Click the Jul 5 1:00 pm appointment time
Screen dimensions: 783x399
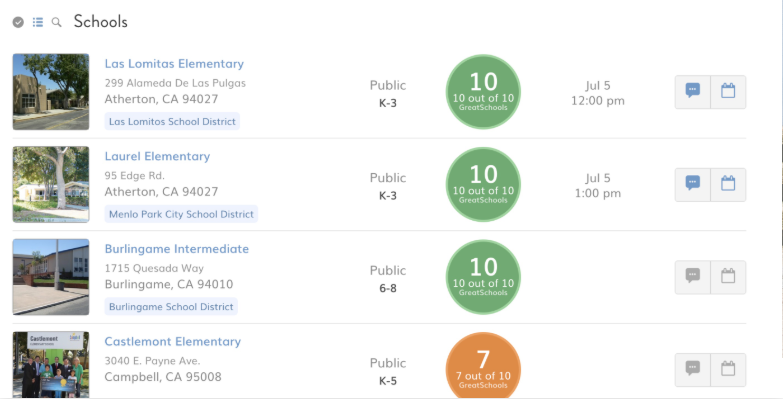point(598,186)
